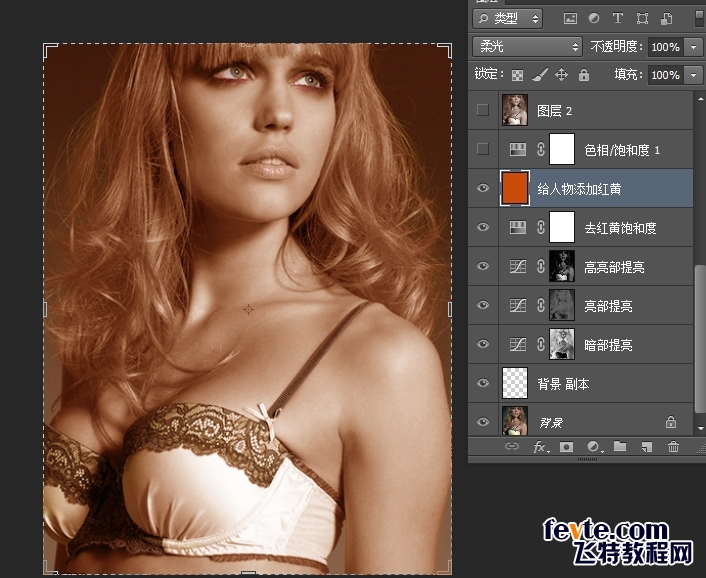Filter layers by type layer icon
Screen dimensions: 706x578
pyautogui.click(x=618, y=18)
